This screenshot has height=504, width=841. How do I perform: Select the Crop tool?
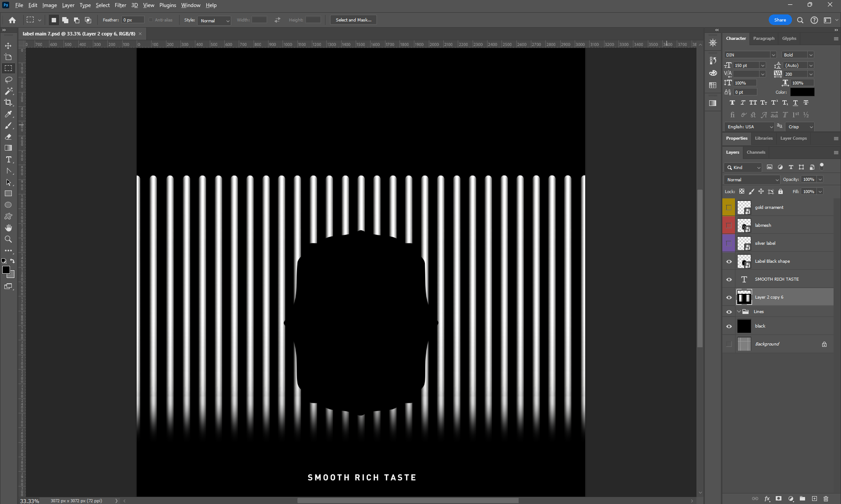click(8, 102)
